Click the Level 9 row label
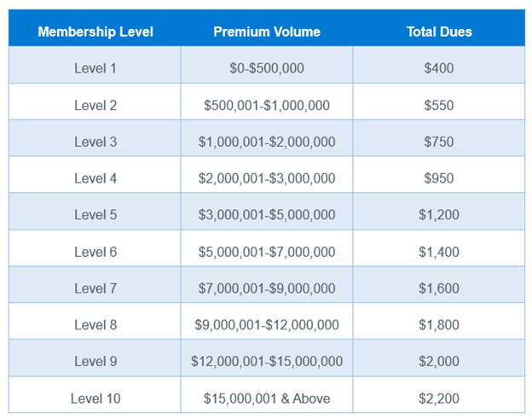 coord(95,361)
